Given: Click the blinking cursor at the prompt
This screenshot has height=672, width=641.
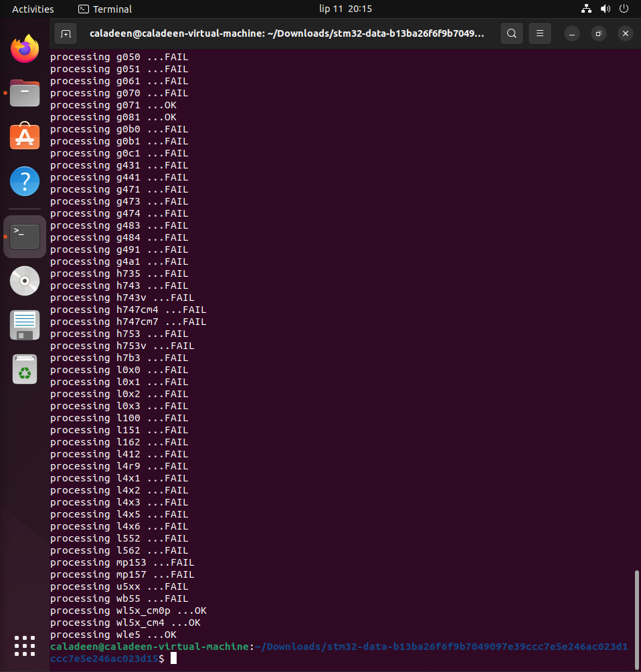Looking at the screenshot, I should (x=173, y=658).
